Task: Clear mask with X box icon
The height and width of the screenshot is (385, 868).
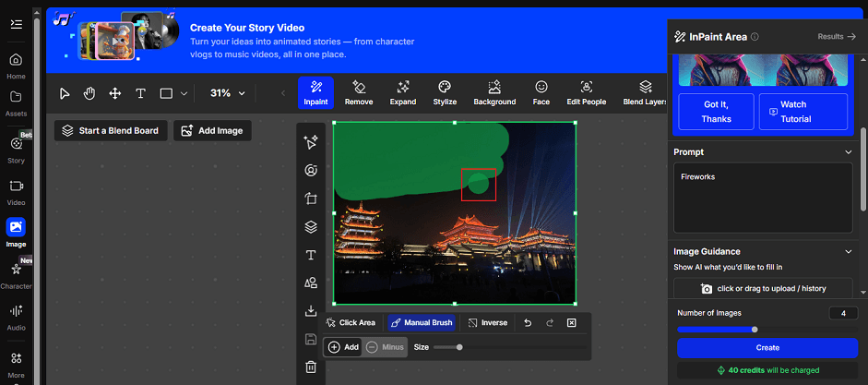Action: [572, 322]
